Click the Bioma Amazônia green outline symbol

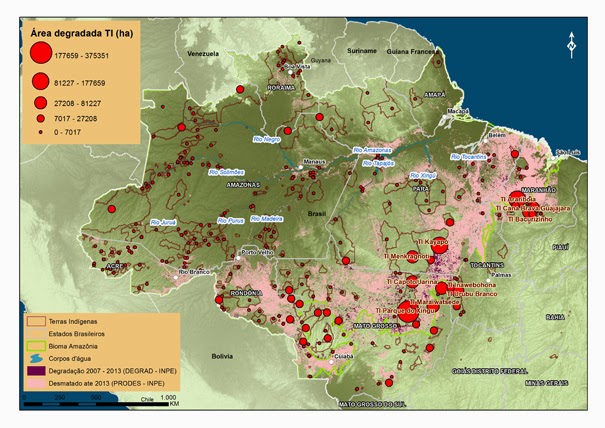[x=35, y=346]
